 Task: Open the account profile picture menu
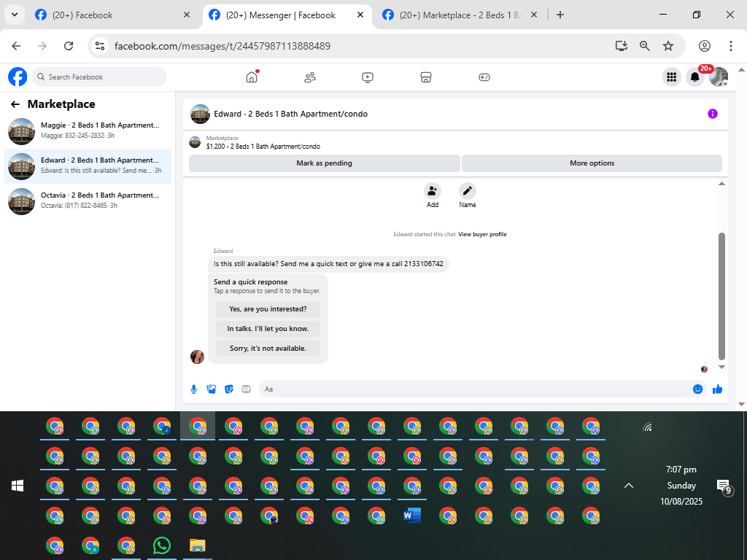(719, 77)
